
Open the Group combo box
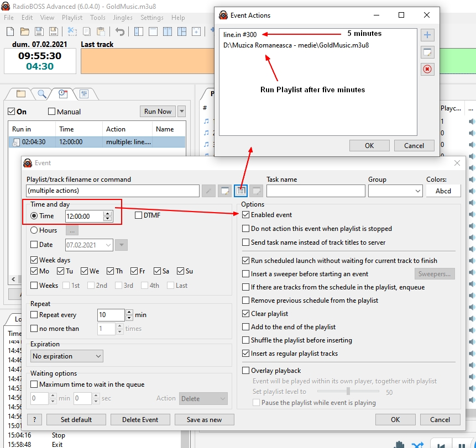tap(395, 191)
